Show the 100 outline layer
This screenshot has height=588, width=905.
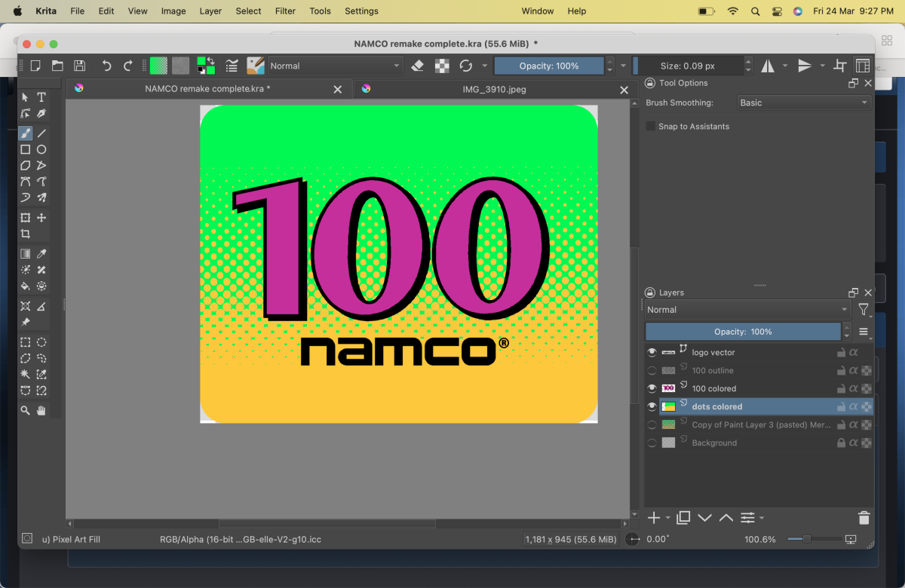click(x=652, y=370)
